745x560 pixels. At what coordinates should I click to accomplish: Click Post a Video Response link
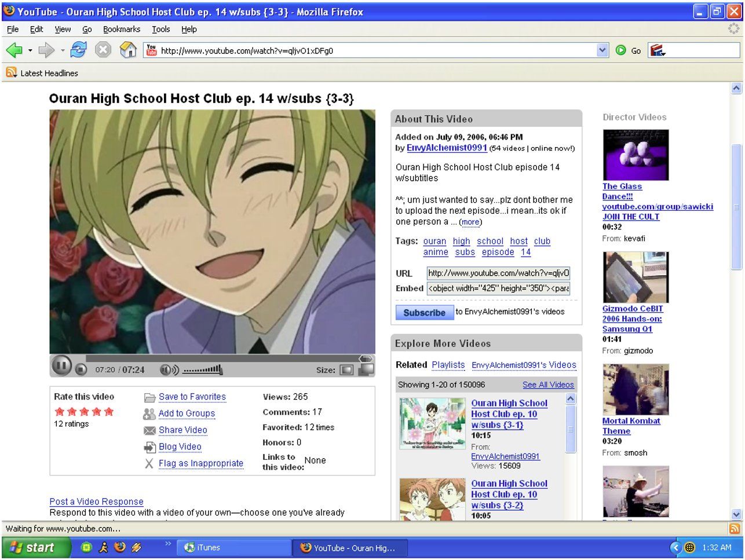96,502
